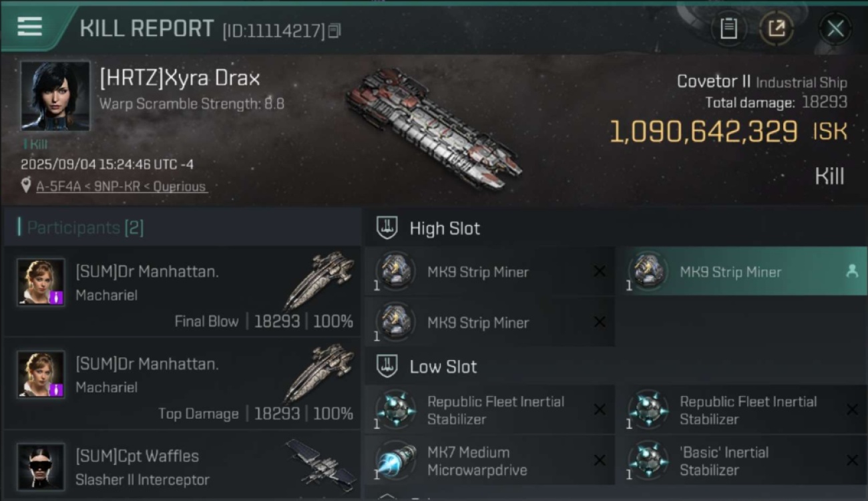
Task: Collapse the Low Slot section
Action: (x=426, y=367)
